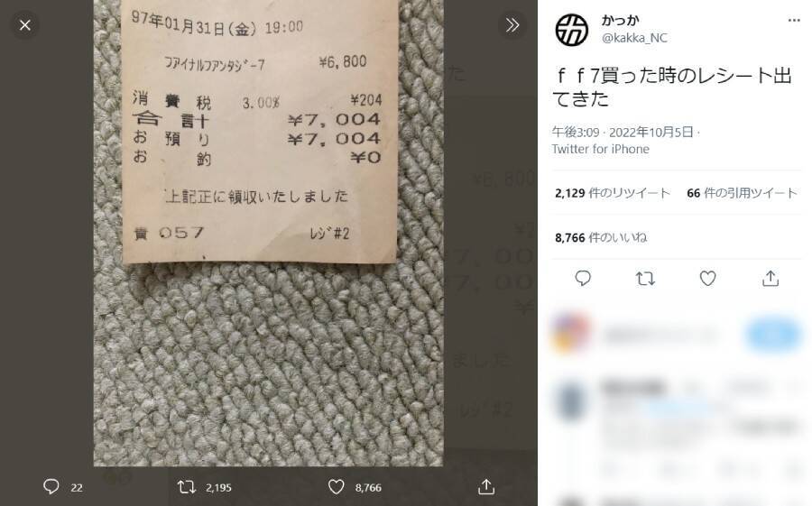Image resolution: width=812 pixels, height=506 pixels.
Task: Click the reply icon showing 22
Action: click(x=51, y=487)
